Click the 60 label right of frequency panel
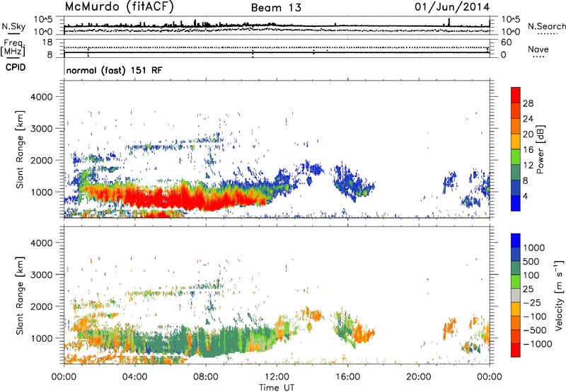566x392 pixels. click(507, 42)
